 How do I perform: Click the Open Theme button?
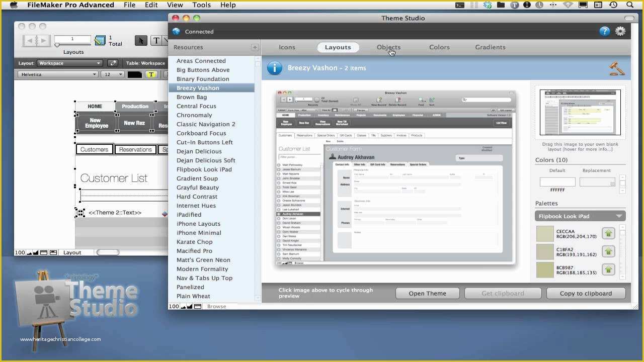click(427, 294)
